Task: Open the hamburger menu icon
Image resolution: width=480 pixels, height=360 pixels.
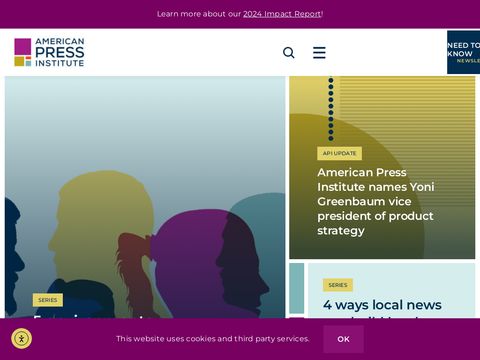Action: (319, 53)
